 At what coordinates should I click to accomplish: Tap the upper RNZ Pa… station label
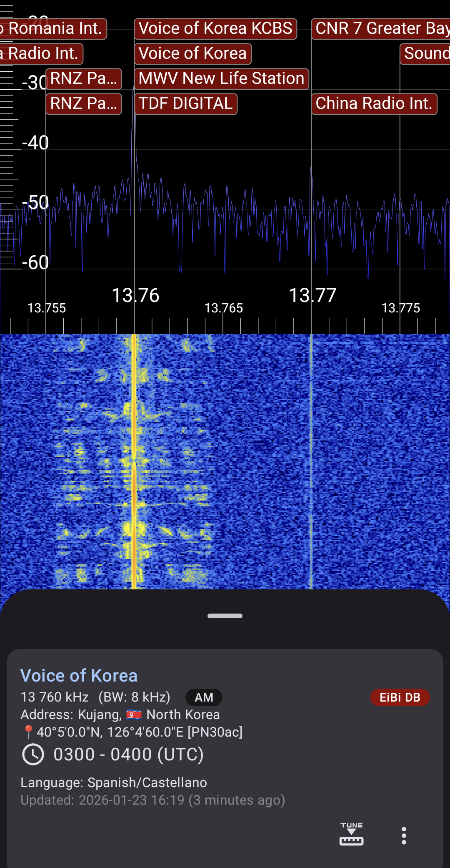84,79
